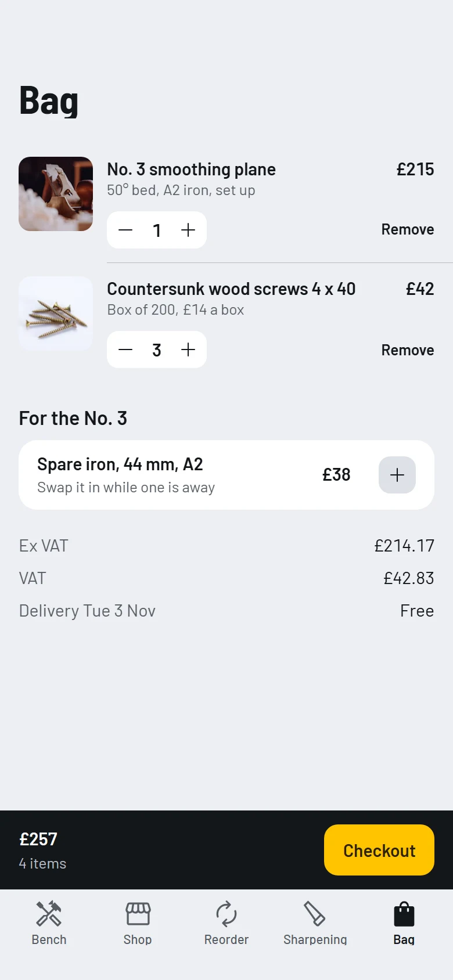Remove the Countersunk wood screws item
Image resolution: width=453 pixels, height=980 pixels.
point(408,350)
